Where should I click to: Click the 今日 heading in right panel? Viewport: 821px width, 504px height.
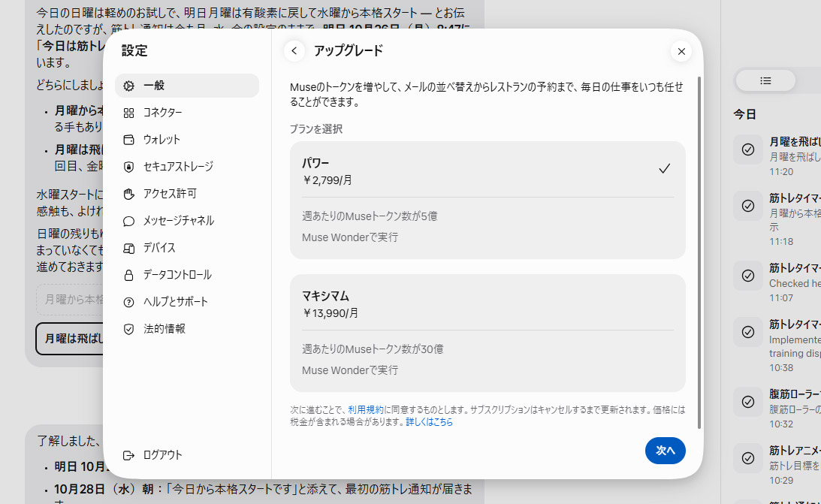tap(744, 115)
